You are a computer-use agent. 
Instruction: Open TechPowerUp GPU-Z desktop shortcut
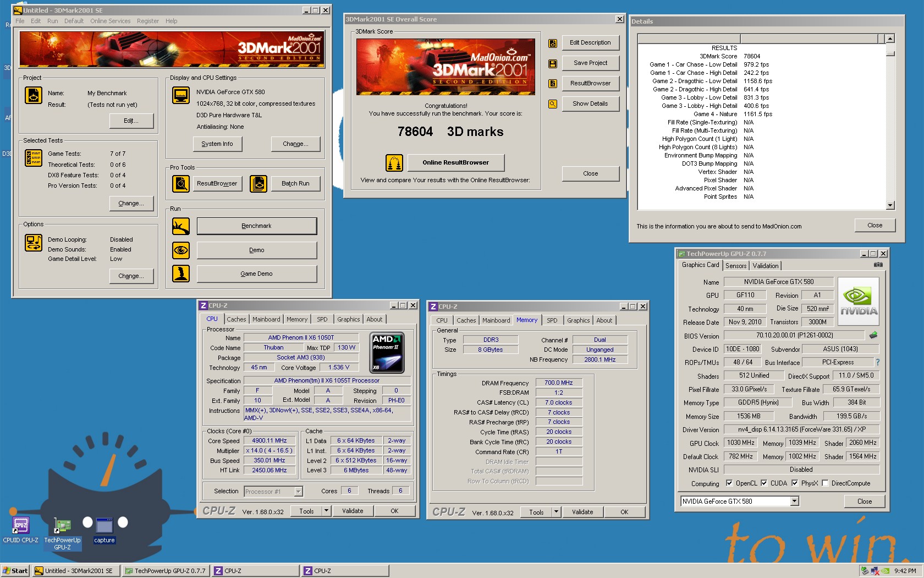62,533
